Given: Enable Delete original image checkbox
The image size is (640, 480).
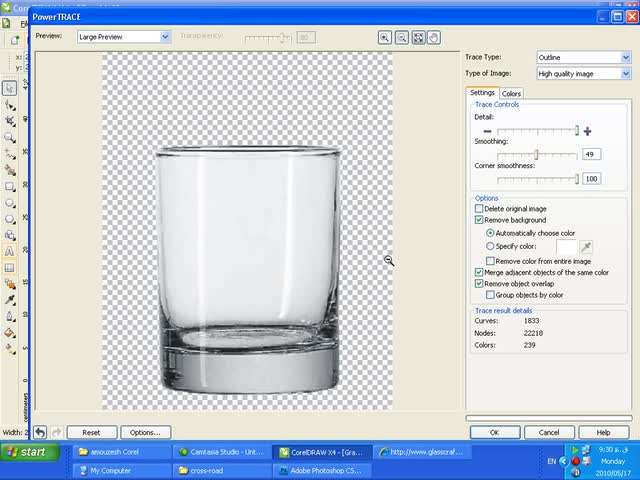Looking at the screenshot, I should [479, 209].
